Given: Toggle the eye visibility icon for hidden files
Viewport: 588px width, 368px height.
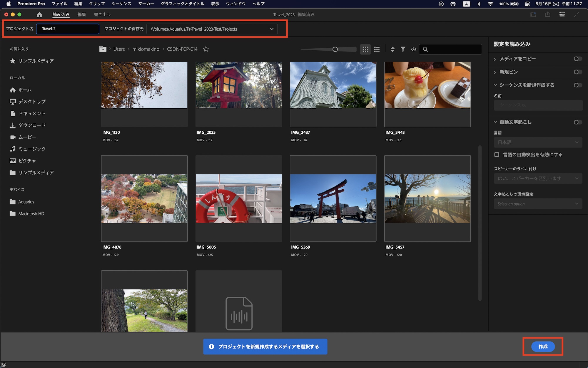Looking at the screenshot, I should pos(413,49).
